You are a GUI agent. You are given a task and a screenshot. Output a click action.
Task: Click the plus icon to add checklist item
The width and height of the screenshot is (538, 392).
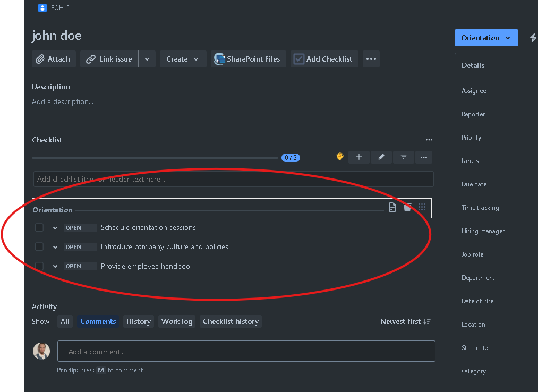click(x=359, y=157)
